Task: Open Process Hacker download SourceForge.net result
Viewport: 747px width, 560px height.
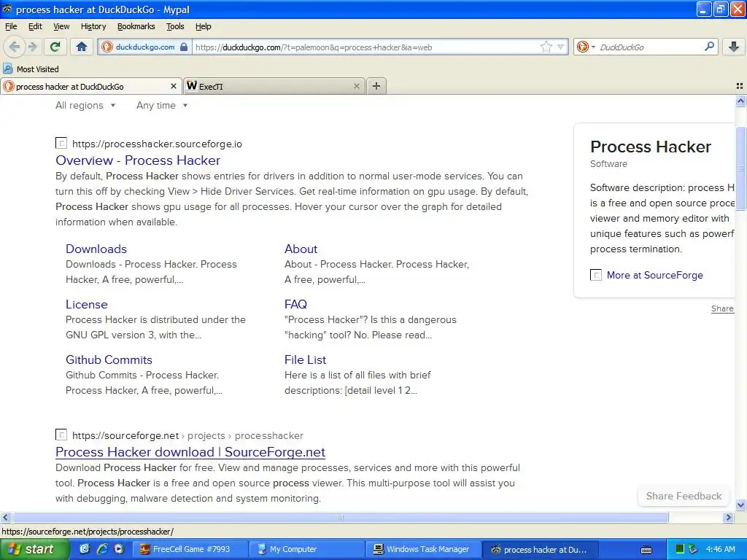Action: point(190,451)
